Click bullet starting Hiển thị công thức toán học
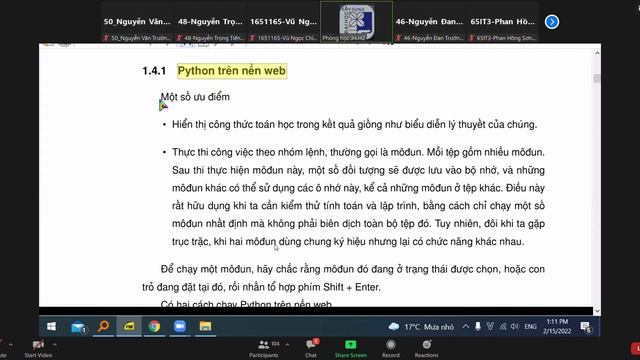This screenshot has height=360, width=640. (x=354, y=124)
